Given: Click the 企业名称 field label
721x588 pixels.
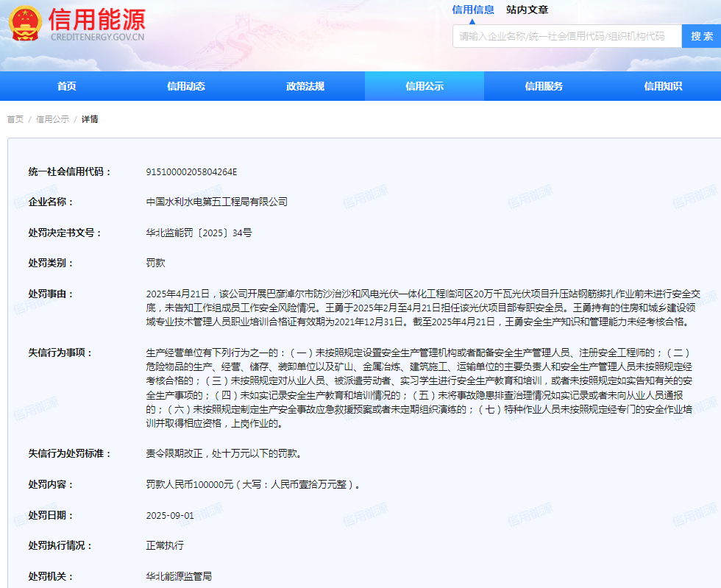Looking at the screenshot, I should coord(51,202).
